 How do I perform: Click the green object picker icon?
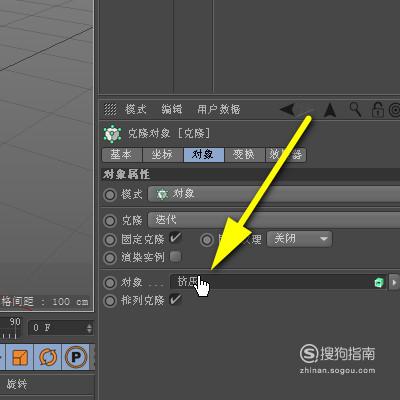(379, 283)
